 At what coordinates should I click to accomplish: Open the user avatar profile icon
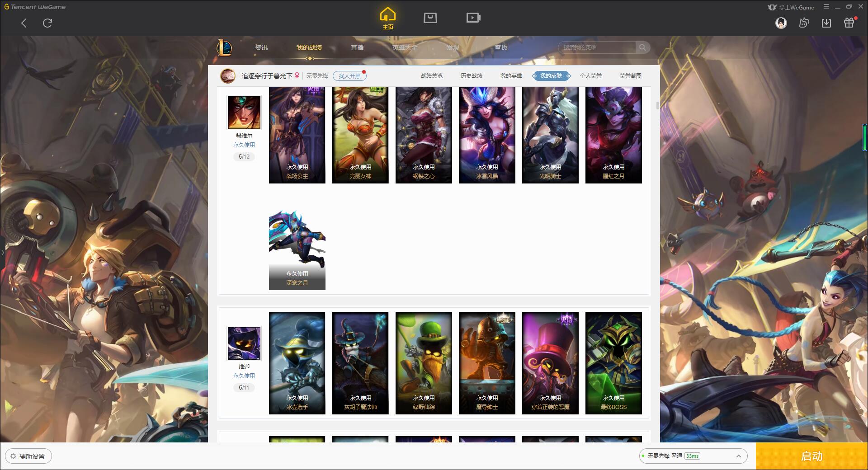pyautogui.click(x=781, y=23)
